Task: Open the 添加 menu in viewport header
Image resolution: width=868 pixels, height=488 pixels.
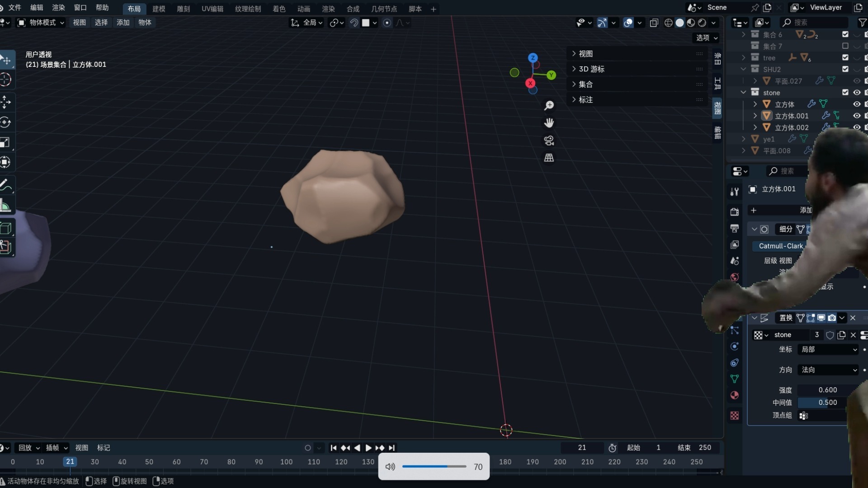Action: click(123, 23)
